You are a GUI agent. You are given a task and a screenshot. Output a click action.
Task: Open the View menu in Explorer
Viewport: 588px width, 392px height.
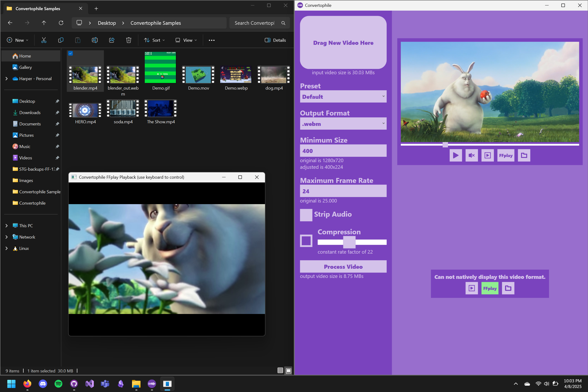click(186, 40)
